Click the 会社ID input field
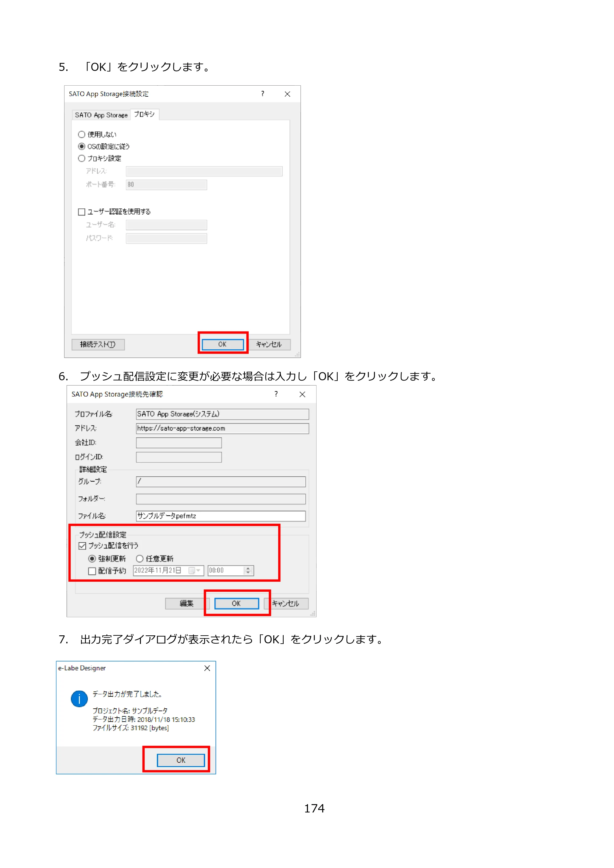This screenshot has height=868, width=614. (179, 443)
